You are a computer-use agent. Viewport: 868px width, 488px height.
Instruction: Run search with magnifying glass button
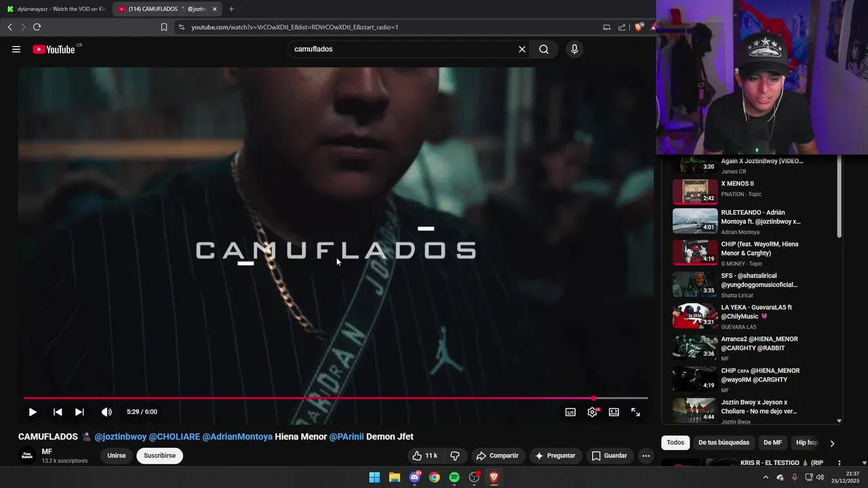pyautogui.click(x=544, y=49)
